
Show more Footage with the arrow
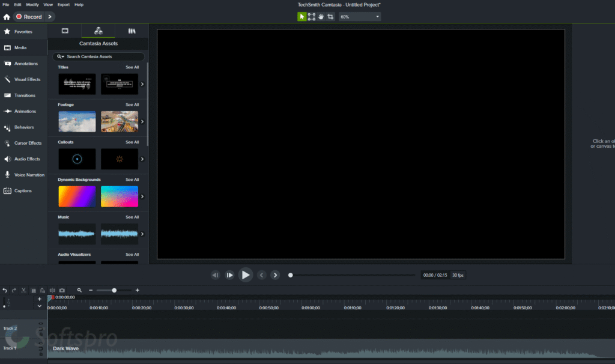point(142,121)
